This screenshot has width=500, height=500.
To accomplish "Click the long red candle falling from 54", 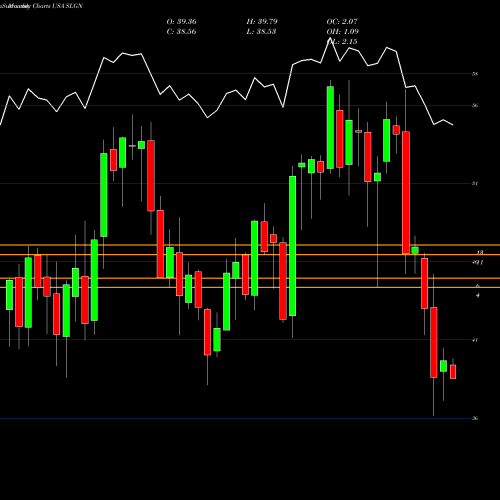I will click(406, 193).
